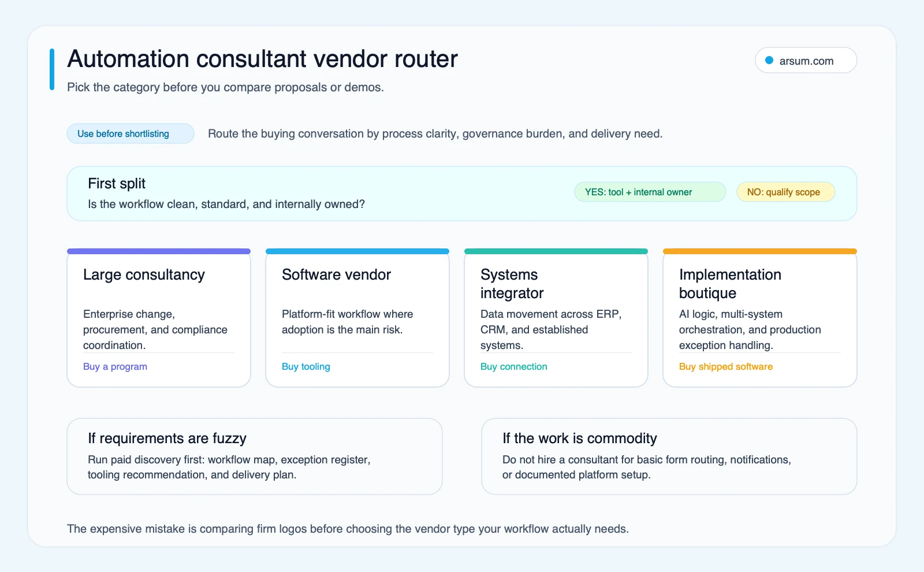Click the 'Pick the category before' subtitle
This screenshot has width=924, height=572.
click(225, 87)
